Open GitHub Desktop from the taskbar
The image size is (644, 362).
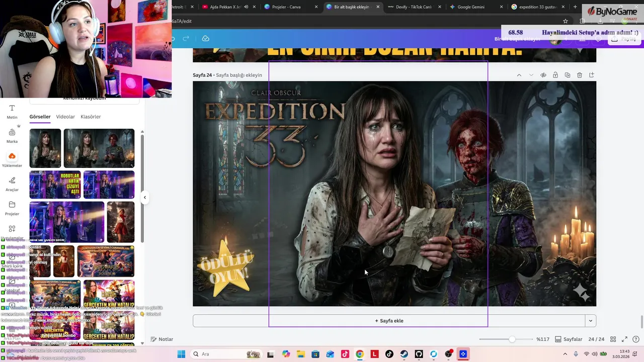pos(419,354)
